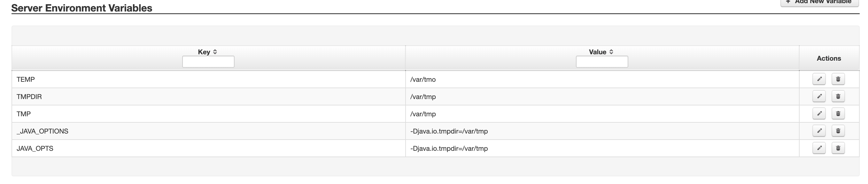Click the Actions column header
Screen dimensions: 868x184
(x=829, y=58)
